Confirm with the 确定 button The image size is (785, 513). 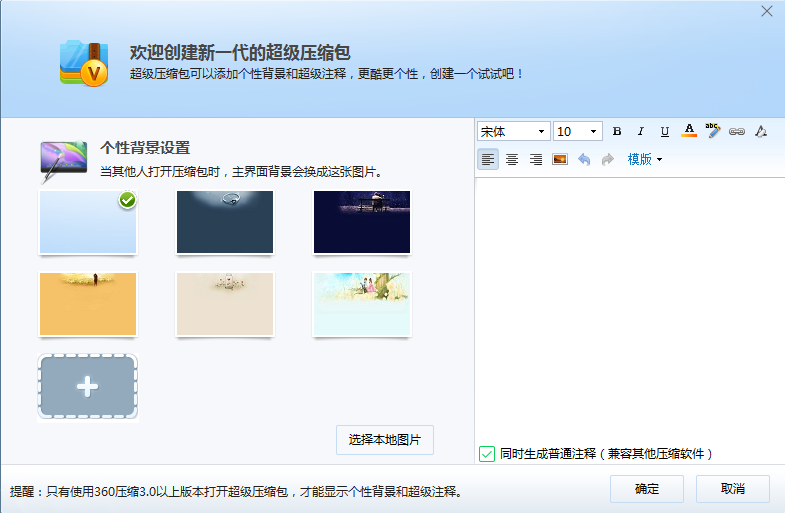[x=647, y=489]
